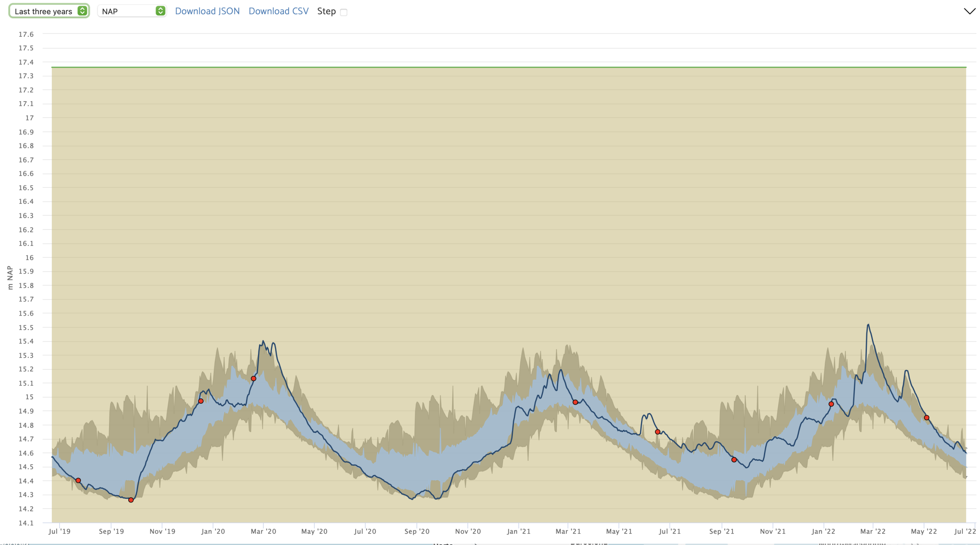The image size is (980, 545).
Task: Enable the Step checkbox
Action: tap(344, 12)
